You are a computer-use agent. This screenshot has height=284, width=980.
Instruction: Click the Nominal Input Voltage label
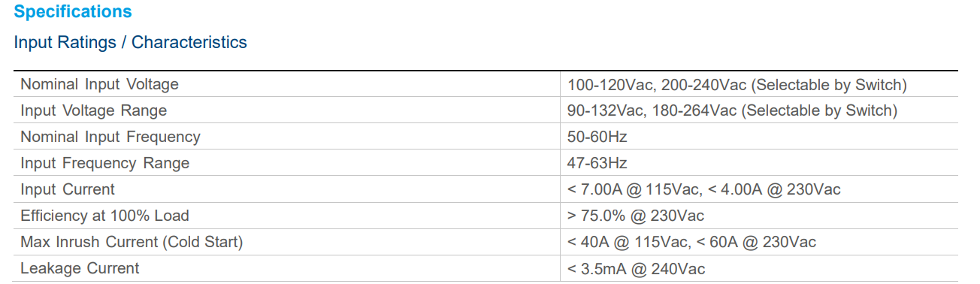100,84
